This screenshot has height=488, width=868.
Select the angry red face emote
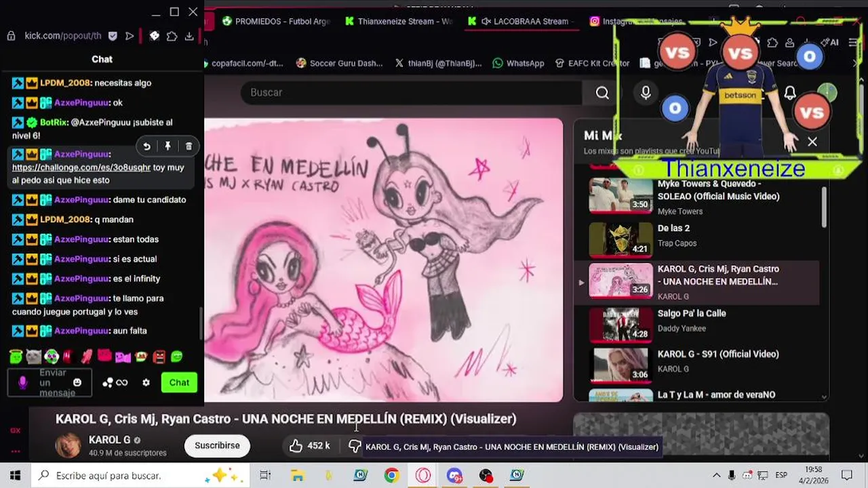(x=159, y=356)
